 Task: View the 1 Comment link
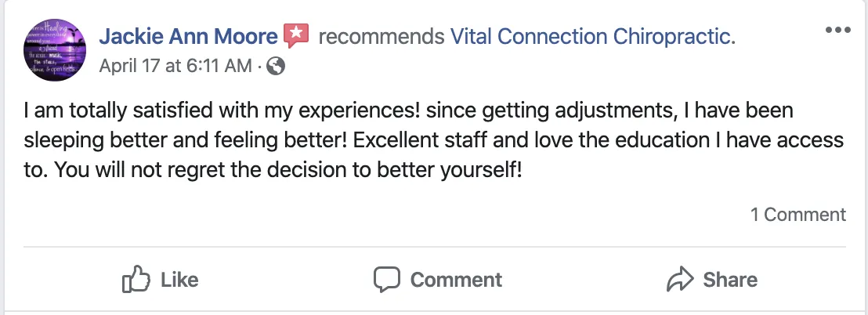pos(798,215)
